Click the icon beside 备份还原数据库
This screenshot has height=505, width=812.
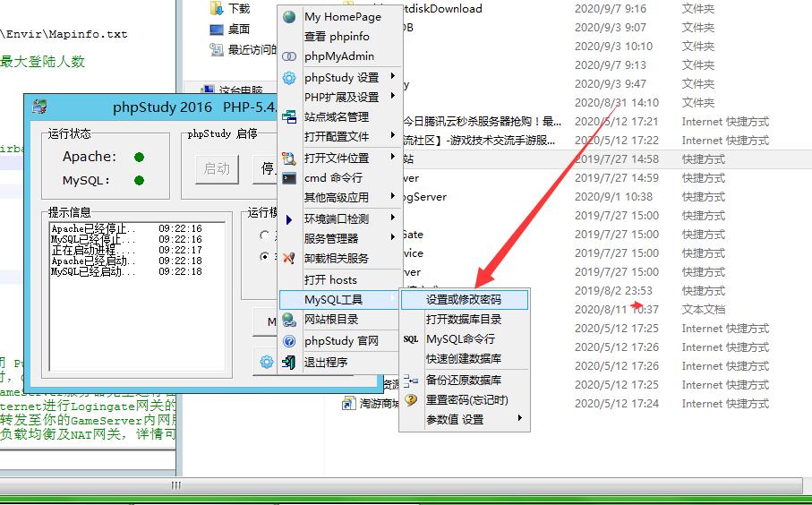coord(411,381)
